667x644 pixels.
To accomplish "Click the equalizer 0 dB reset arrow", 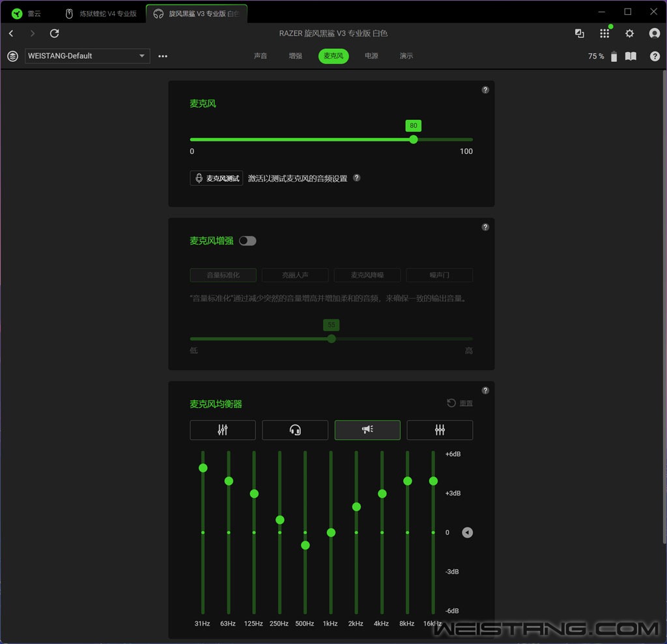I will (467, 533).
